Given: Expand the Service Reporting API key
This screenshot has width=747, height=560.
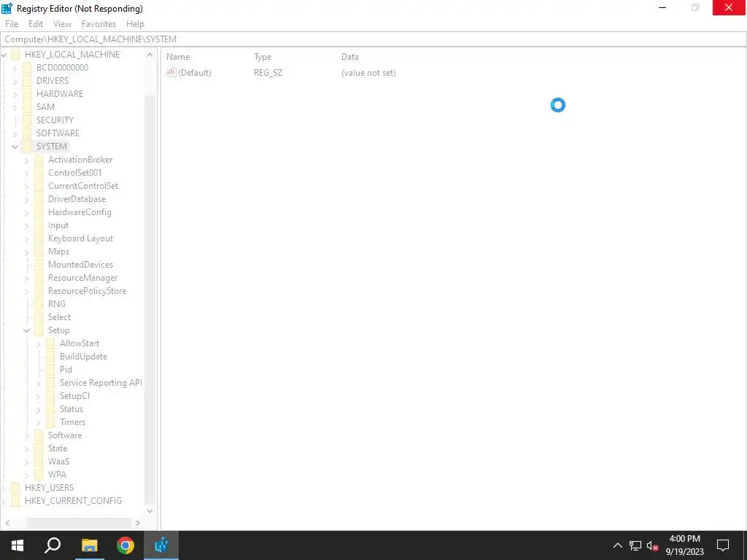Looking at the screenshot, I should click(x=39, y=383).
